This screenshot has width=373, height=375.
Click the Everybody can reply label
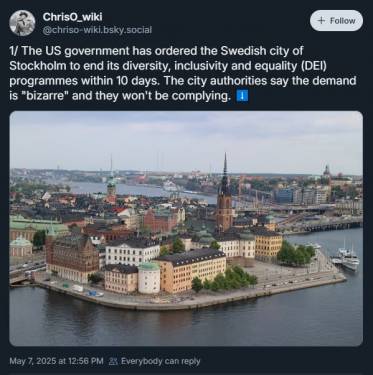[161, 361]
